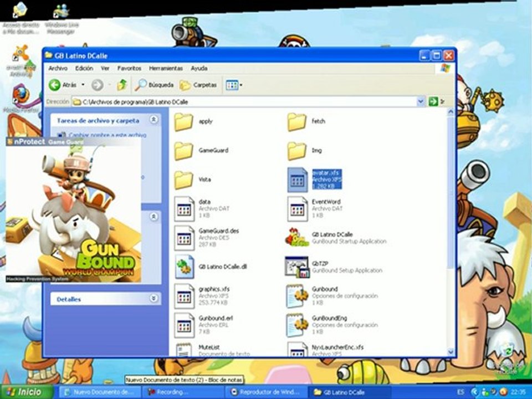The height and width of the screenshot is (399, 532).
Task: Select the Gunbound.erl file icon
Action: (x=184, y=325)
